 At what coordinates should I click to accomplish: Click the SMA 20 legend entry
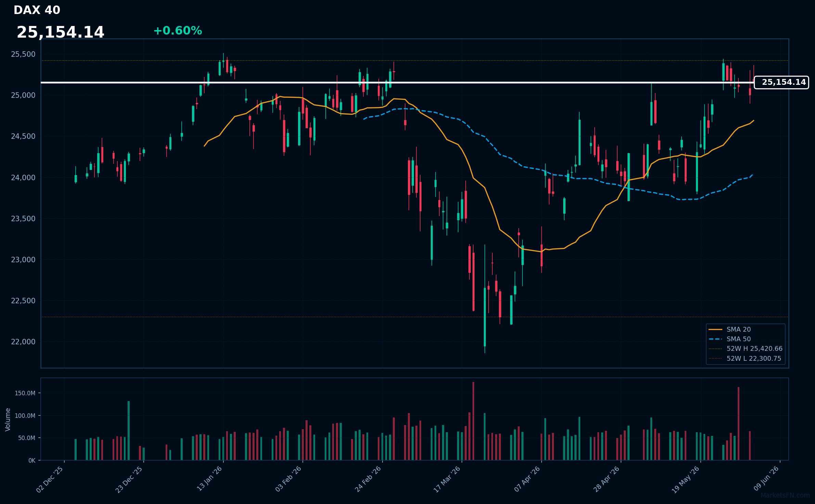tap(730, 329)
